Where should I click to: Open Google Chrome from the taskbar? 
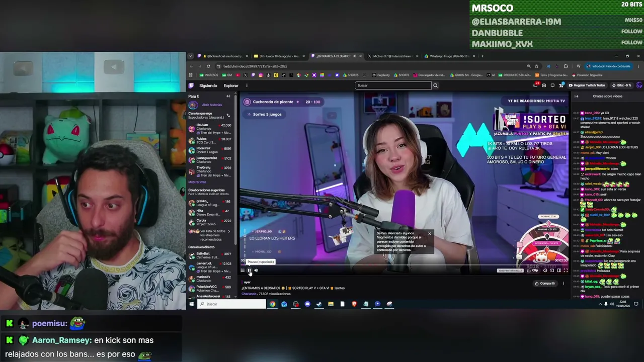coord(272,304)
